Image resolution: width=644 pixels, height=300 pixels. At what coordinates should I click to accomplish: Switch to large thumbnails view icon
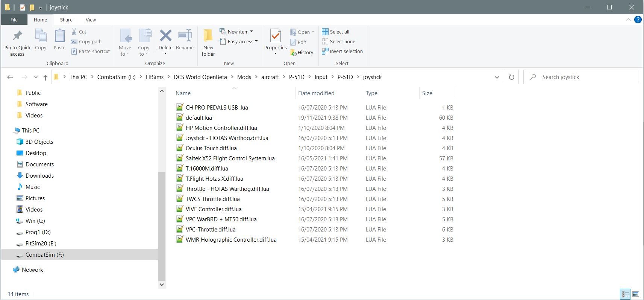point(636,294)
